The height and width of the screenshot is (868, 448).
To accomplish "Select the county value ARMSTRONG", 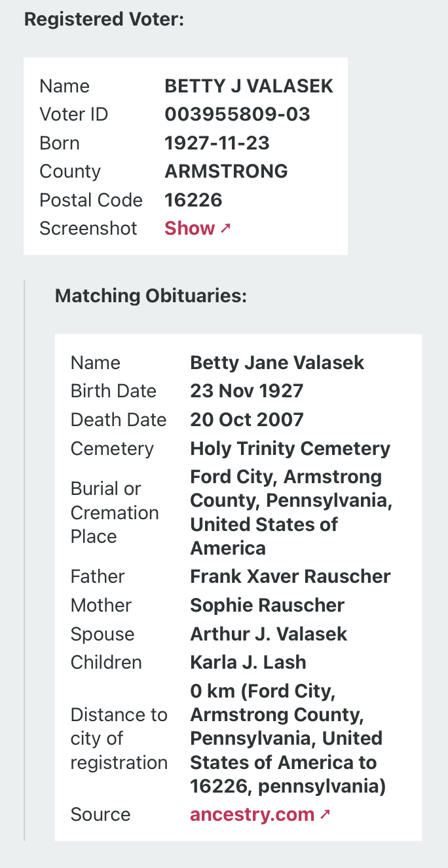I will point(226,171).
